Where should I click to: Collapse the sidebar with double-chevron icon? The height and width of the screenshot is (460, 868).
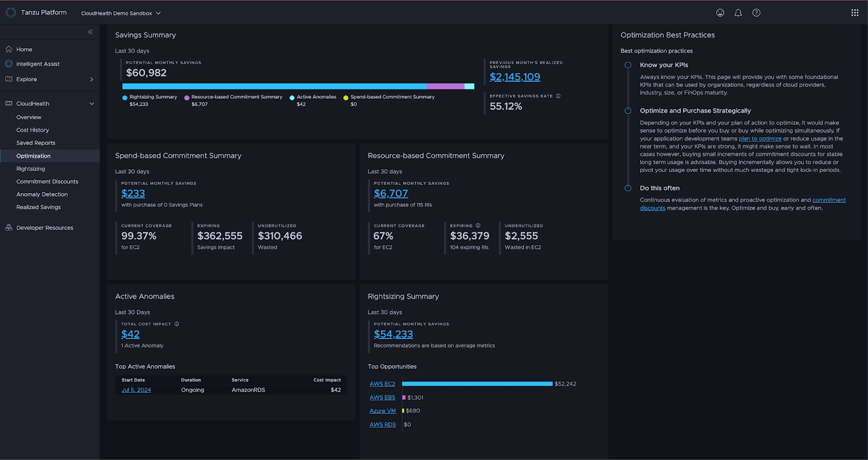pos(90,32)
